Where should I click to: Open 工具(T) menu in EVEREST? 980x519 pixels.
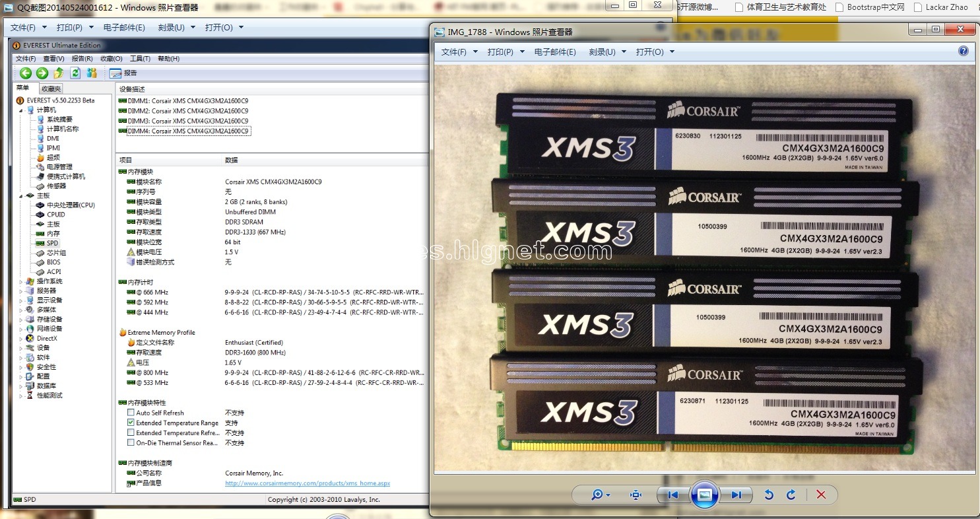tap(140, 59)
